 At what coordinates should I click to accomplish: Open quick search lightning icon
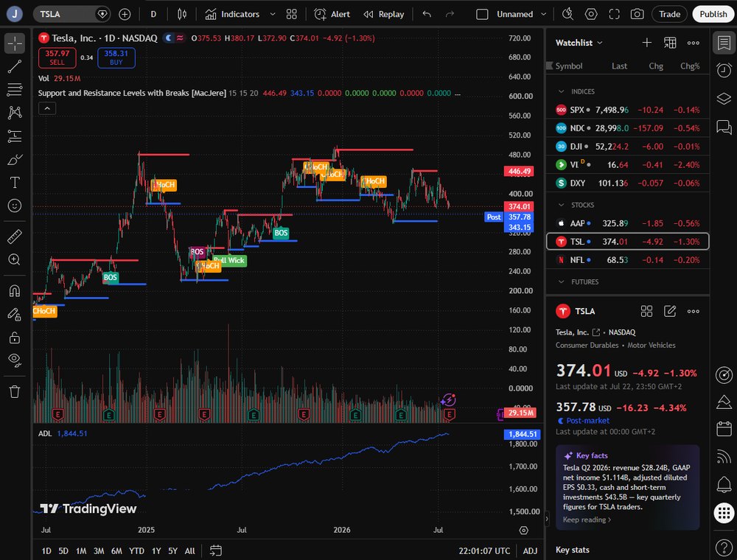pos(567,14)
